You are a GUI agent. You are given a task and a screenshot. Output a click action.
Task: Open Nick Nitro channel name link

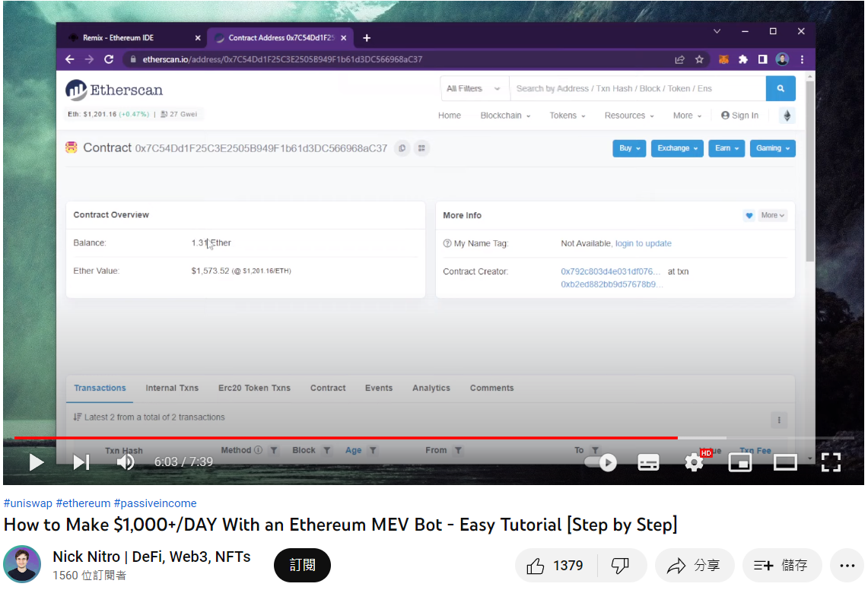[x=151, y=557]
